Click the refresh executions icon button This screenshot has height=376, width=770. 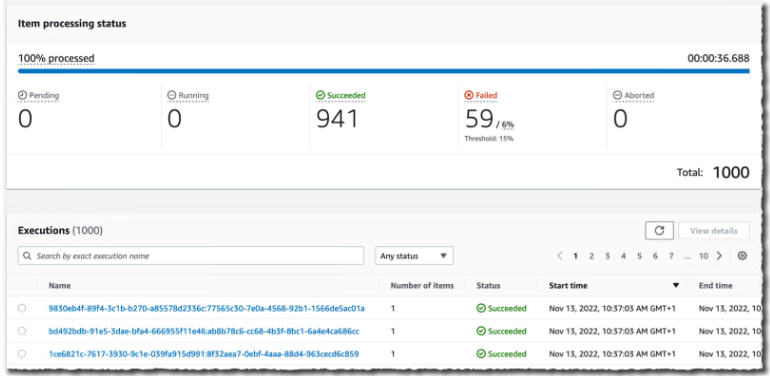tap(659, 231)
